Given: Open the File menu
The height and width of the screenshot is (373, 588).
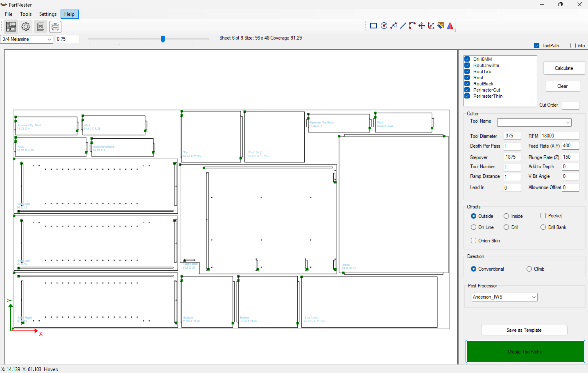Looking at the screenshot, I should pos(9,14).
